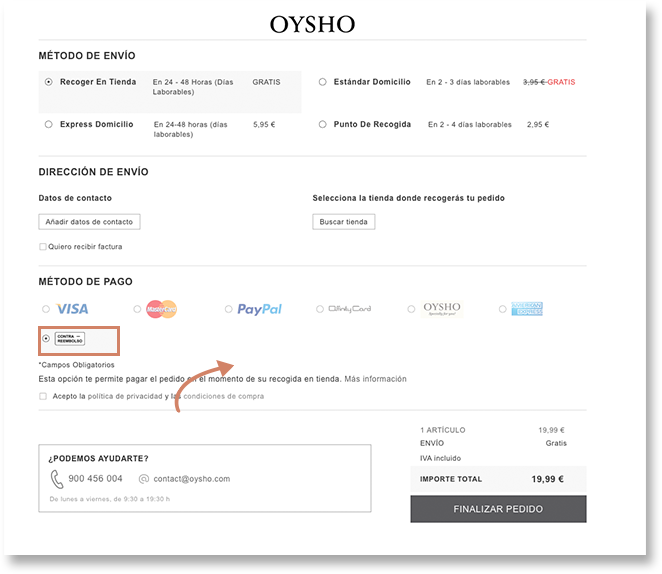
Task: Select Express Domicilio shipping radio
Action: [49, 124]
